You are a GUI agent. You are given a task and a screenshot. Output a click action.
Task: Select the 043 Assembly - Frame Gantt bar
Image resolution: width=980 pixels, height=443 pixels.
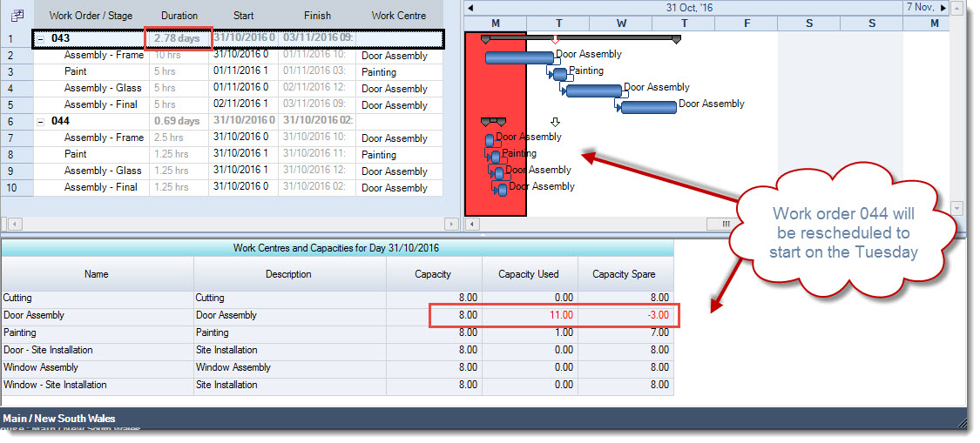520,58
